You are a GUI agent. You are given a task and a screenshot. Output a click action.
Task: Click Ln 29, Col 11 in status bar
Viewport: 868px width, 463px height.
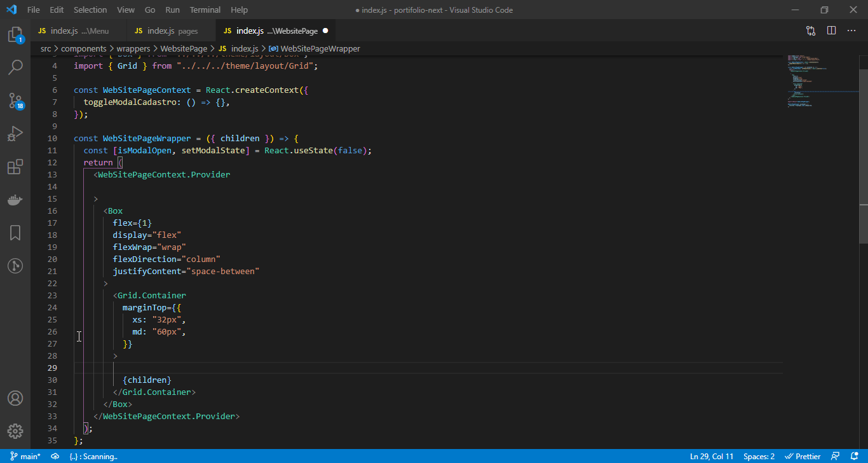pyautogui.click(x=712, y=457)
